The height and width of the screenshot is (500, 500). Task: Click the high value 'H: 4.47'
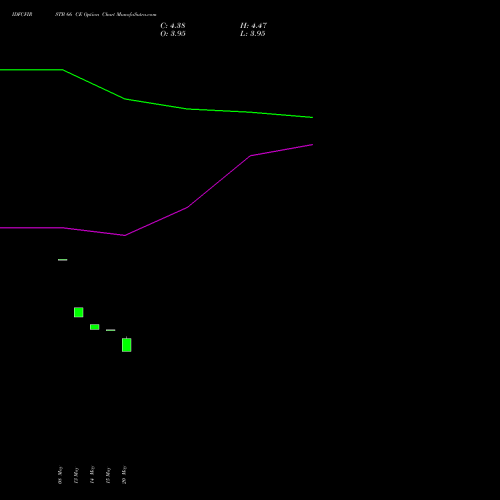[x=253, y=26]
